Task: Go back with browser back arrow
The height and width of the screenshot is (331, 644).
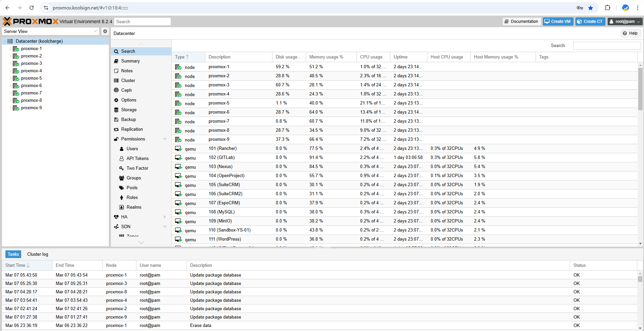Action: click(x=7, y=8)
